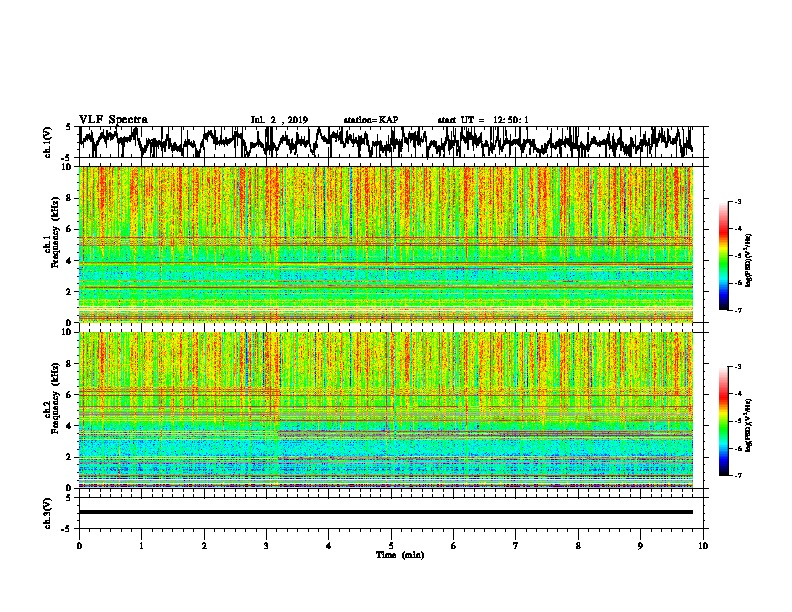
Task: Click time axis tick label "4"
Action: click(328, 546)
